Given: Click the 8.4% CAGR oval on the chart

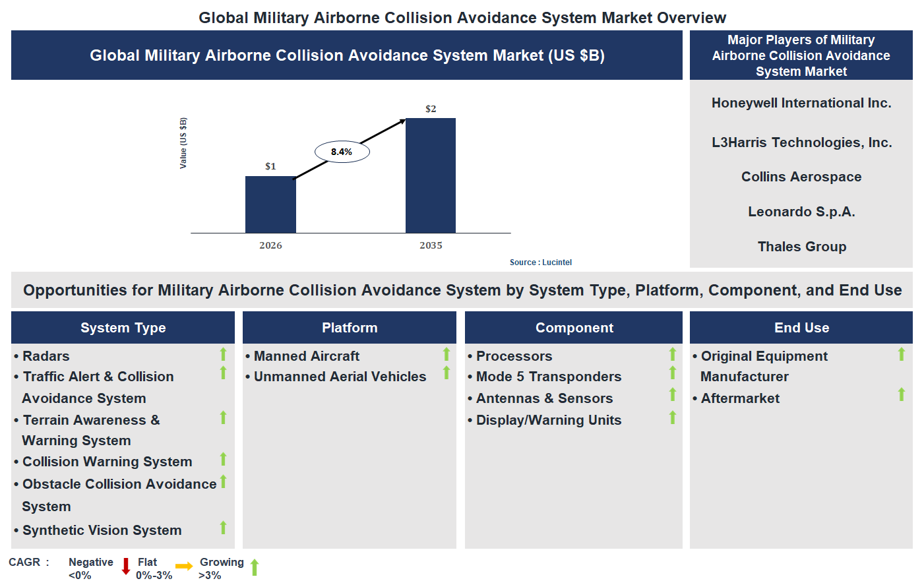Looking at the screenshot, I should pyautogui.click(x=342, y=151).
